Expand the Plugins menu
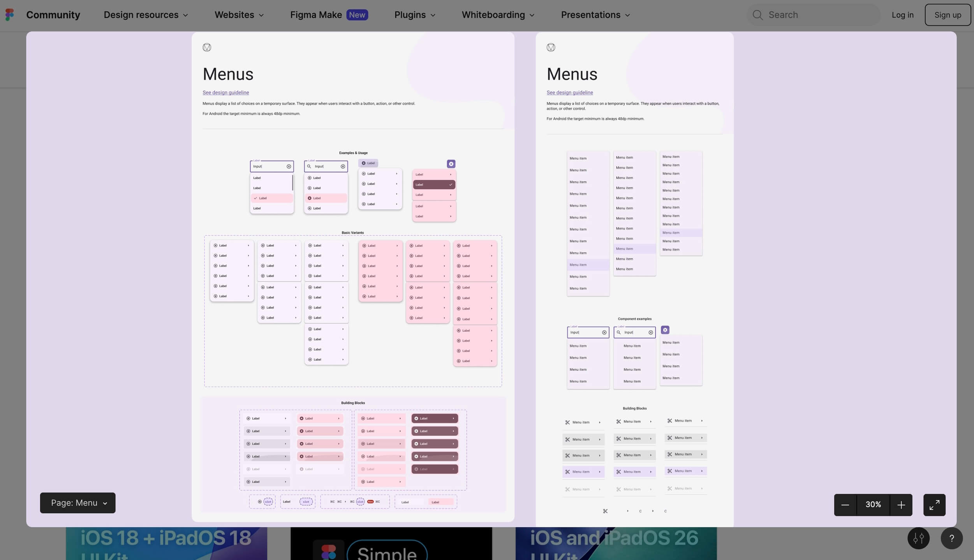 pos(415,15)
